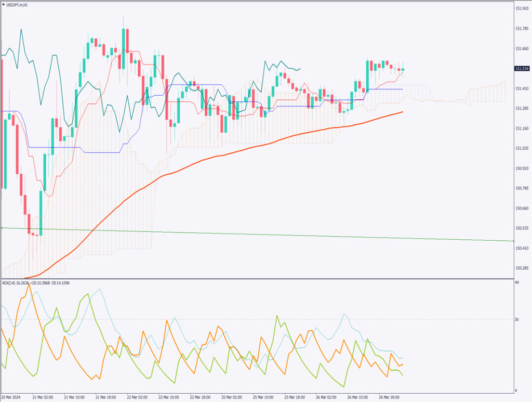Select the latest candlestick on the chart
The width and height of the screenshot is (532, 402).
(403, 69)
